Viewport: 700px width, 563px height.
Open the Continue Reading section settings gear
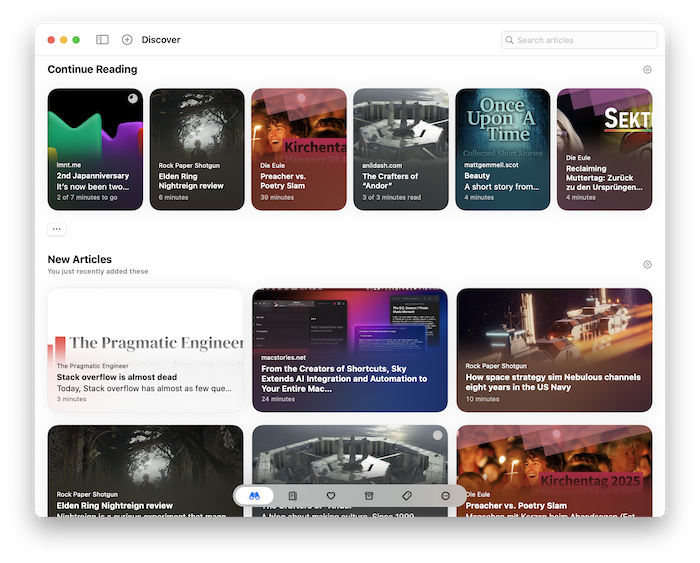click(647, 70)
